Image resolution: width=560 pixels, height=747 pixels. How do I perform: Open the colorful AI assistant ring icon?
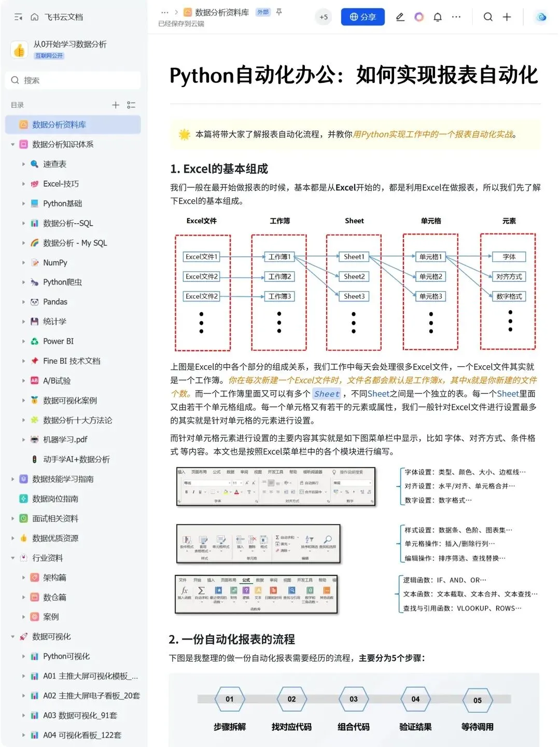tap(419, 17)
